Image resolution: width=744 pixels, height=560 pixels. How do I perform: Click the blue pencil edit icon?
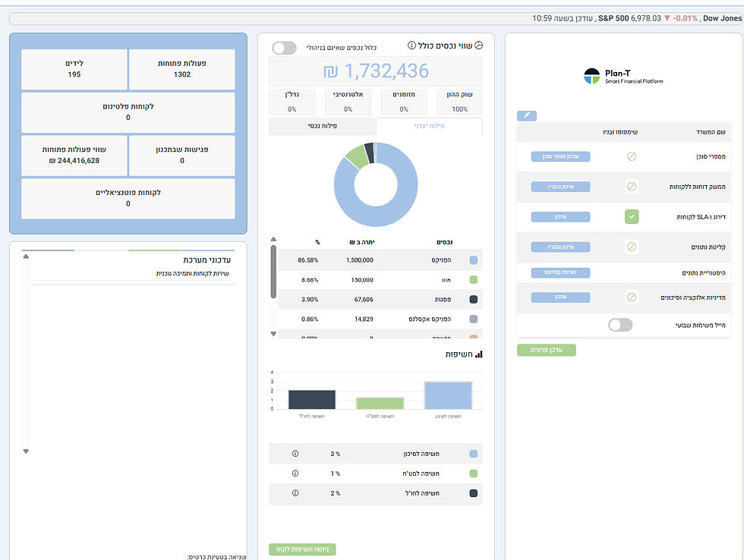pos(527,115)
